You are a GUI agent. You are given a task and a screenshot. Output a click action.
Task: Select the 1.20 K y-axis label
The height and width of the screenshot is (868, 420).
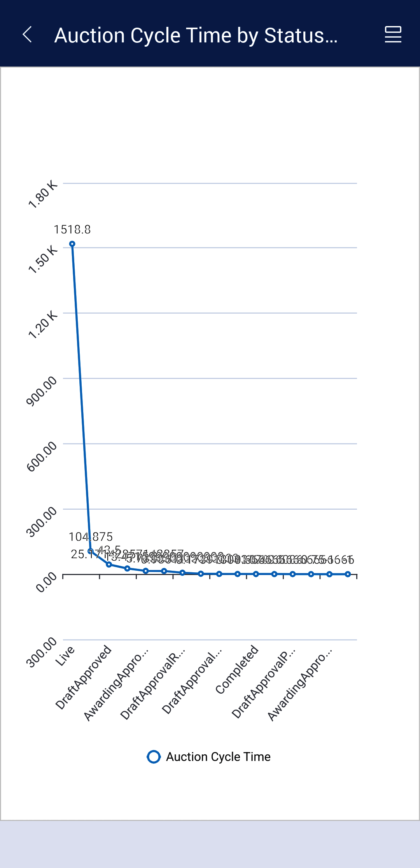(x=43, y=324)
